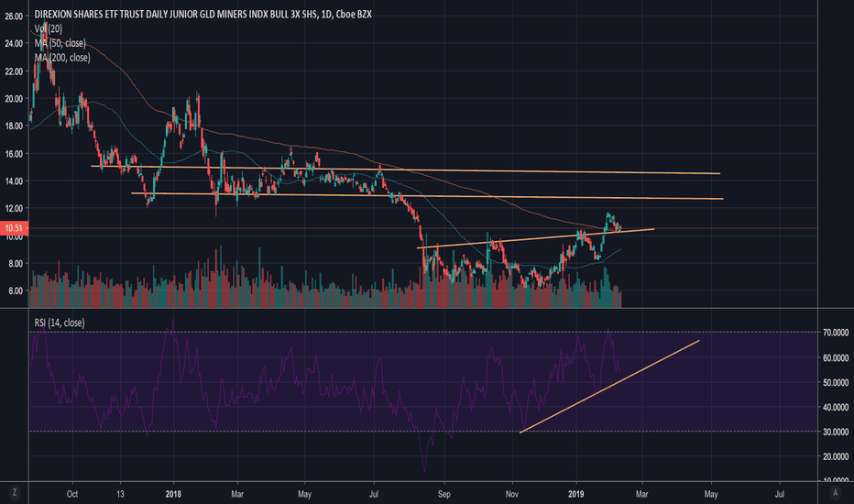Click the 50.0000 RSI scale label
Image resolution: width=854 pixels, height=504 pixels.
(835, 382)
